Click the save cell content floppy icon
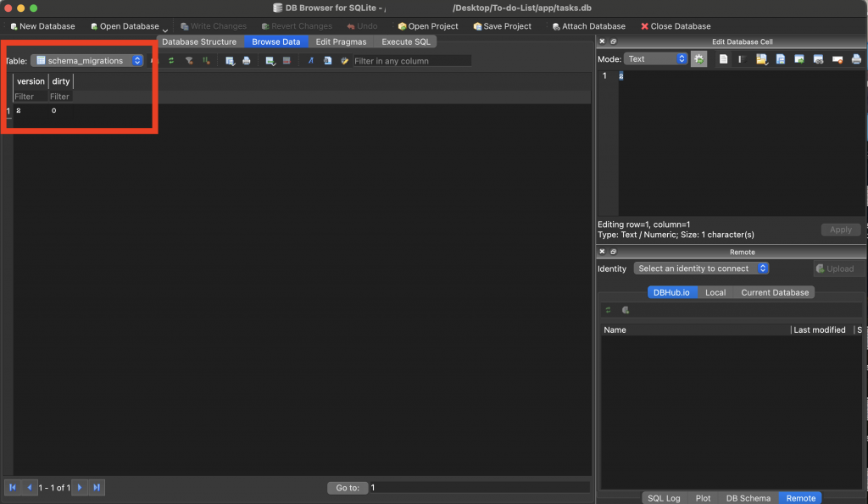The height and width of the screenshot is (504, 868). (780, 58)
